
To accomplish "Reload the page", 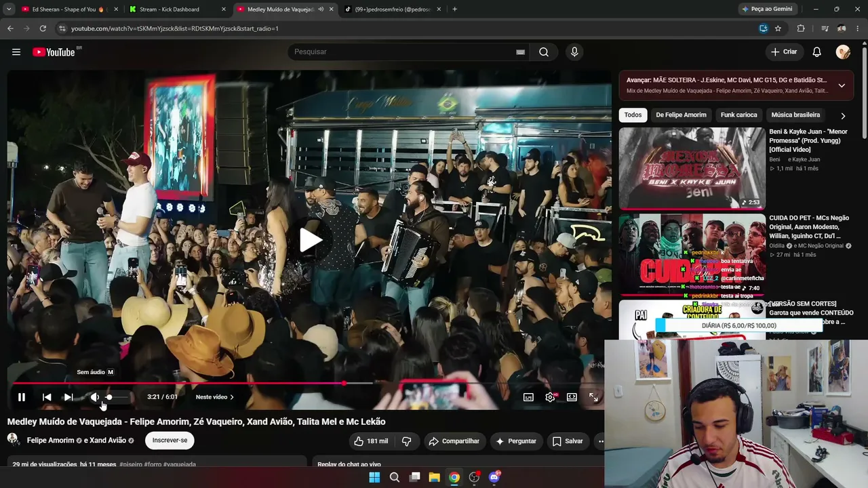I will 43,28.
